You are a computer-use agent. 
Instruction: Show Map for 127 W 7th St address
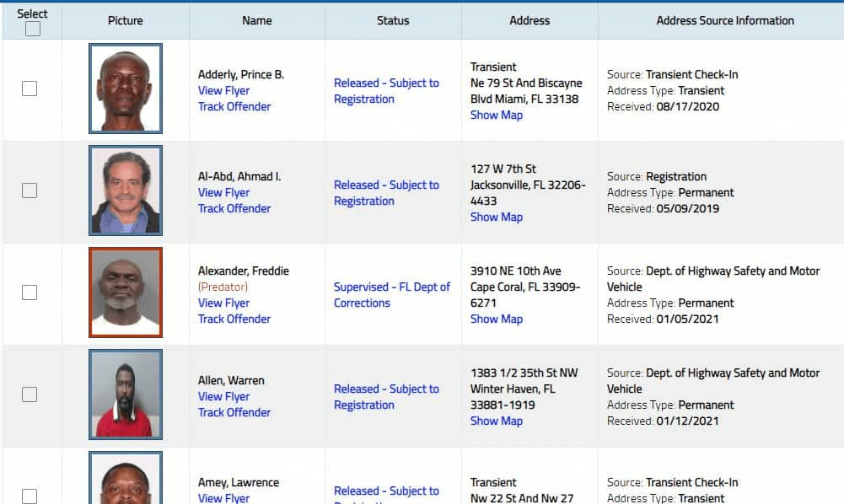point(496,217)
